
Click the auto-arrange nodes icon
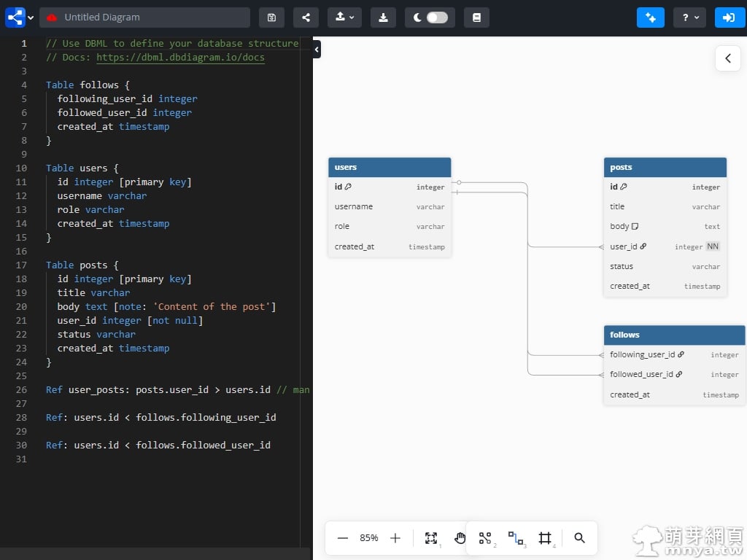click(485, 538)
